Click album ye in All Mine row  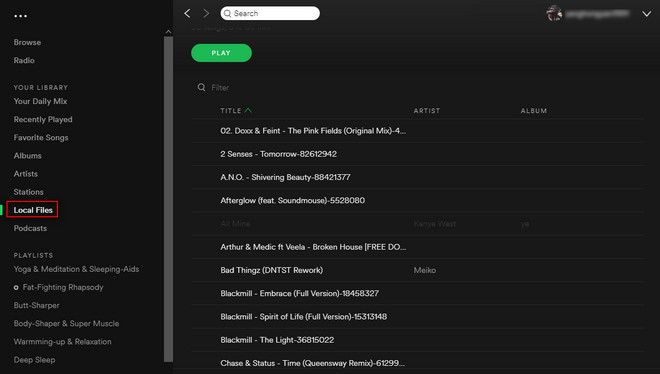(x=525, y=224)
